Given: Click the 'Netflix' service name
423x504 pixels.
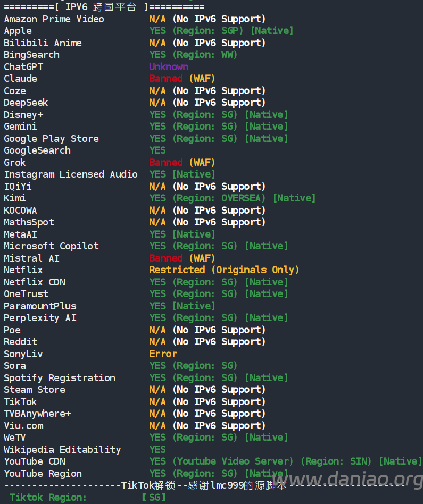Looking at the screenshot, I should tap(23, 270).
